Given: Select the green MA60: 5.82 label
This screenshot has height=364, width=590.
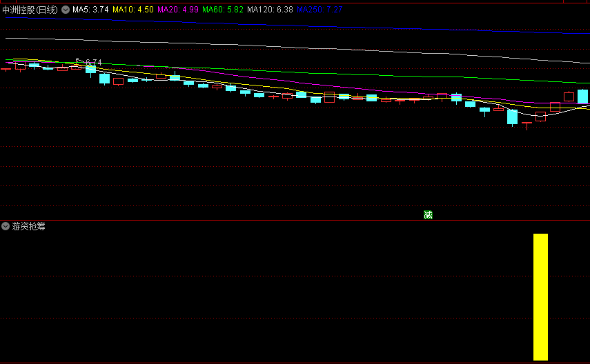Looking at the screenshot, I should click(223, 10).
